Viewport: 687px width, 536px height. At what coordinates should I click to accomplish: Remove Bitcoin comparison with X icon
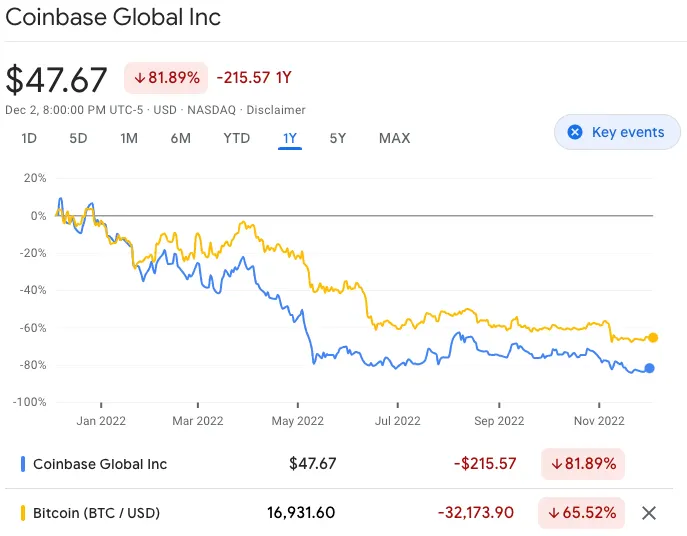point(649,513)
